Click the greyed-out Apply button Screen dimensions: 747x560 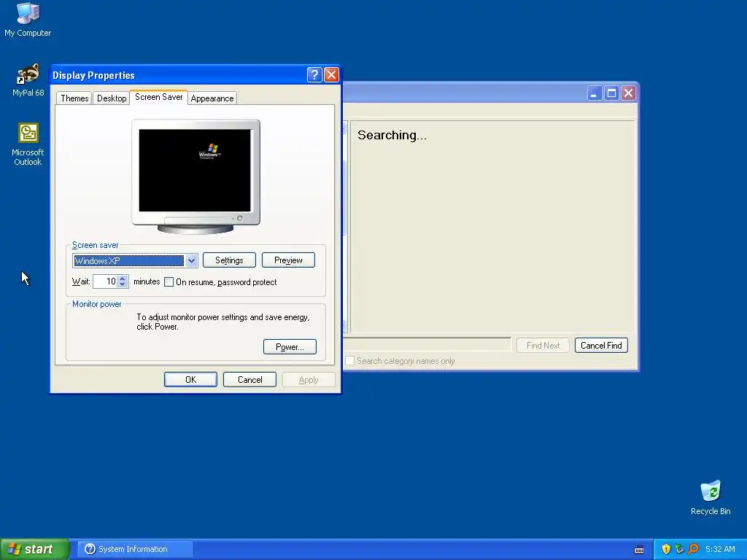(x=309, y=379)
